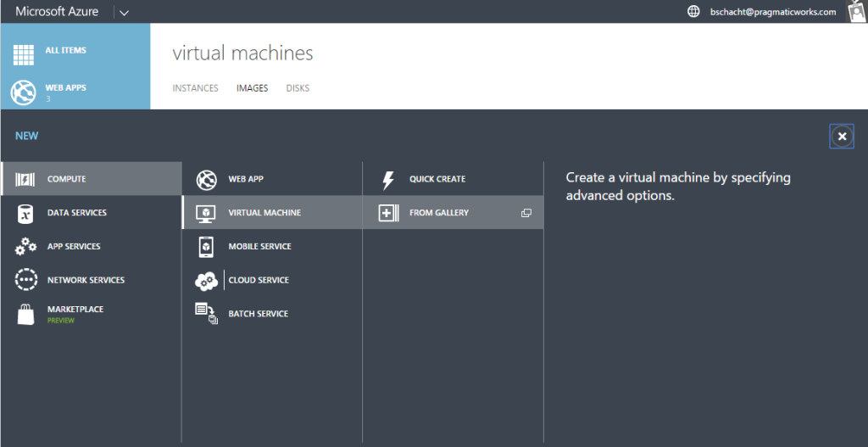Choose the Cloud Service cloud icon
The image size is (868, 447).
(206, 281)
